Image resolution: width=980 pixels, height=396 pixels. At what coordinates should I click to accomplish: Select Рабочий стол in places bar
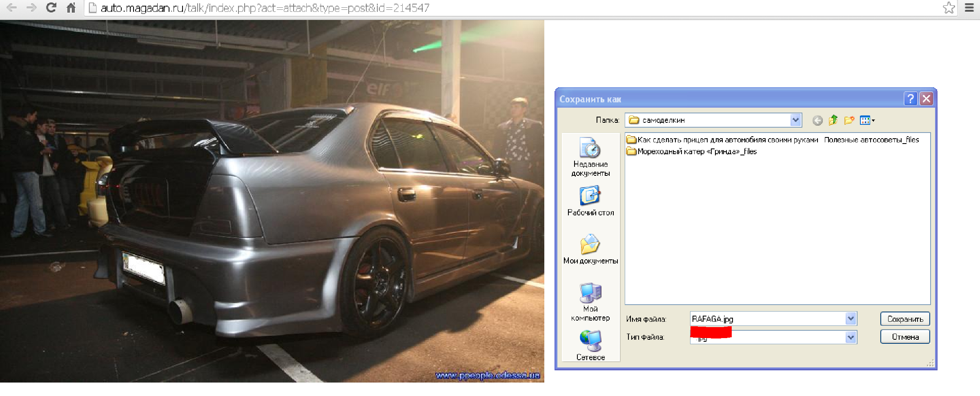[590, 201]
